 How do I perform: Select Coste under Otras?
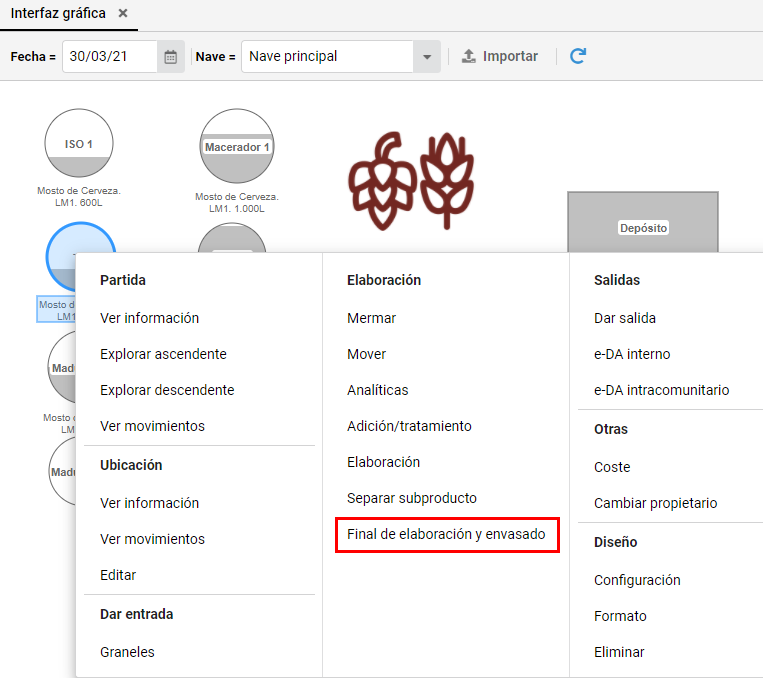612,467
